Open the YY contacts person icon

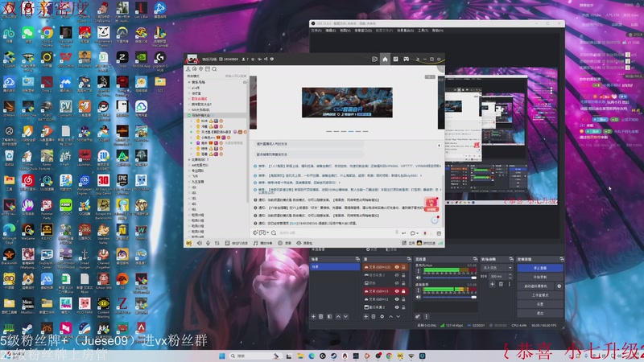coord(188,69)
